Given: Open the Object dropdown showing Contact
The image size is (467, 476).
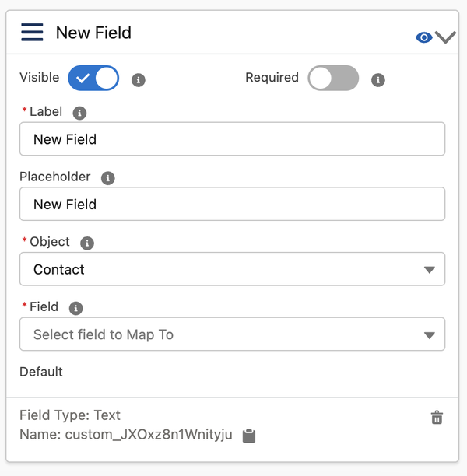Looking at the screenshot, I should click(232, 269).
